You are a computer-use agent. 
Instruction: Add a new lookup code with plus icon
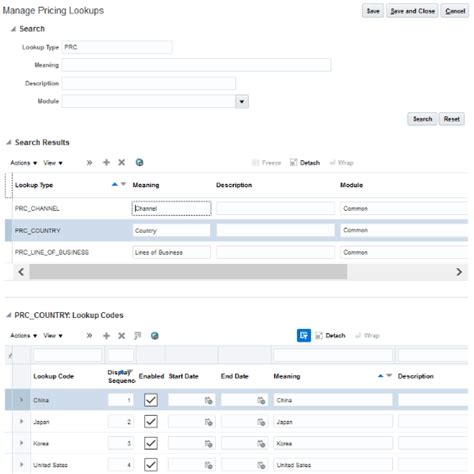click(106, 336)
